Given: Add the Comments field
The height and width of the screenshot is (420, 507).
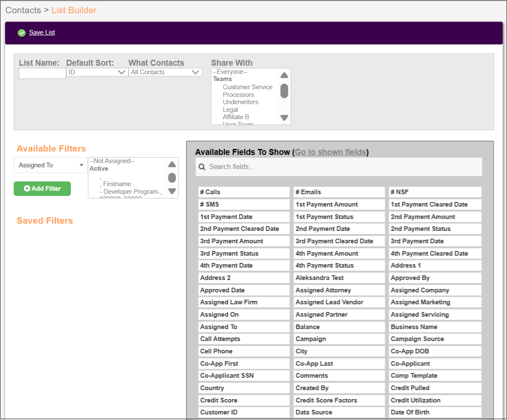Looking at the screenshot, I should point(339,375).
